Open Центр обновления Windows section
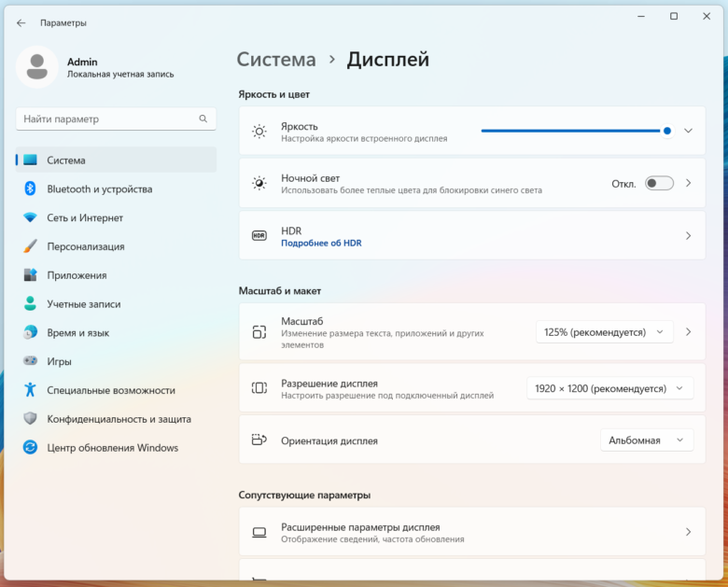This screenshot has height=587, width=728. 116,448
